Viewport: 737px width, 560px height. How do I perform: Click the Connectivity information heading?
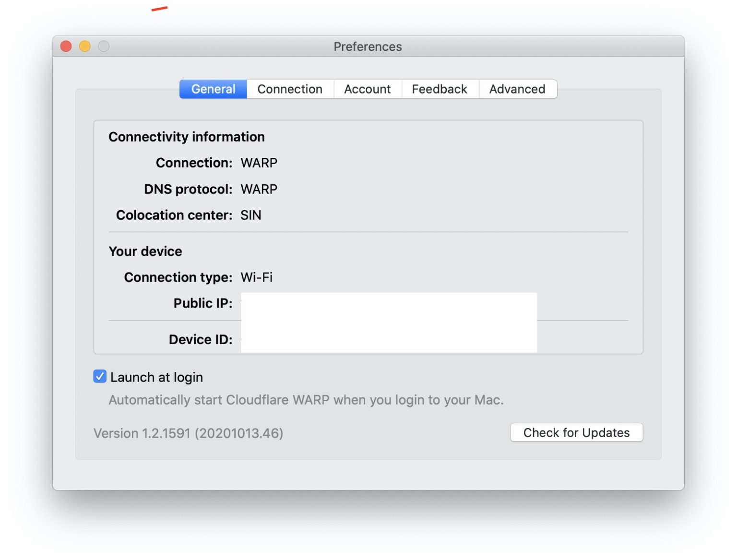pyautogui.click(x=187, y=136)
